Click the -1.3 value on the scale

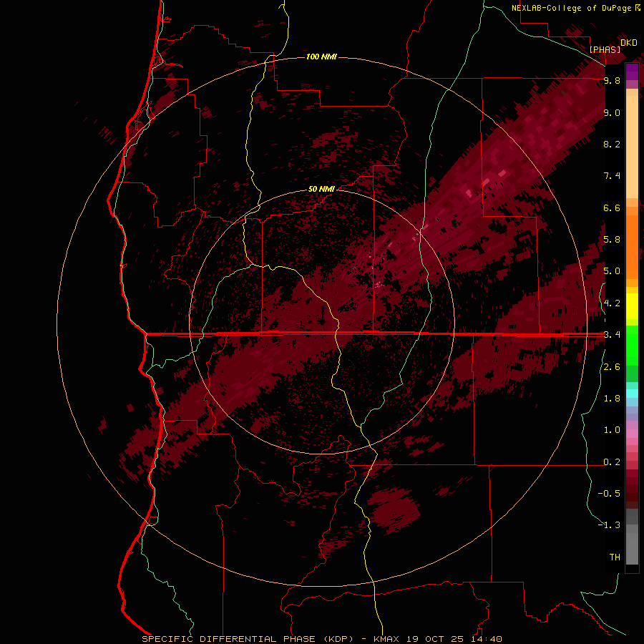609,525
